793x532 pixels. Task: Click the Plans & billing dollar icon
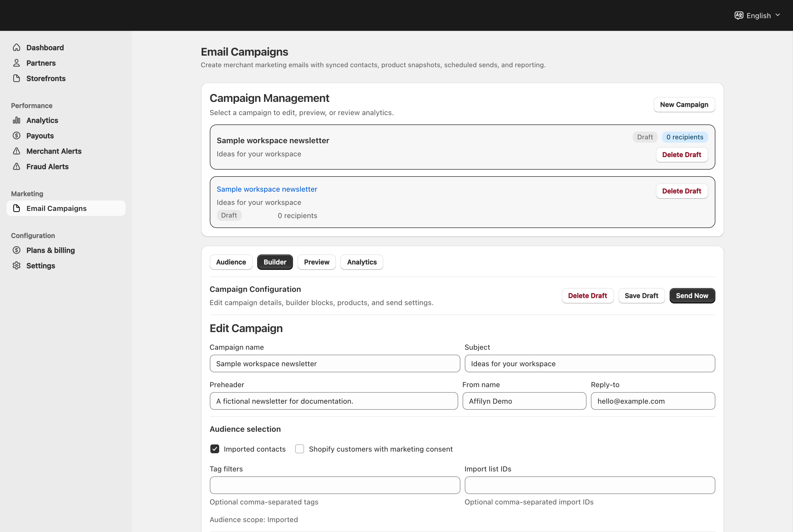click(x=16, y=250)
